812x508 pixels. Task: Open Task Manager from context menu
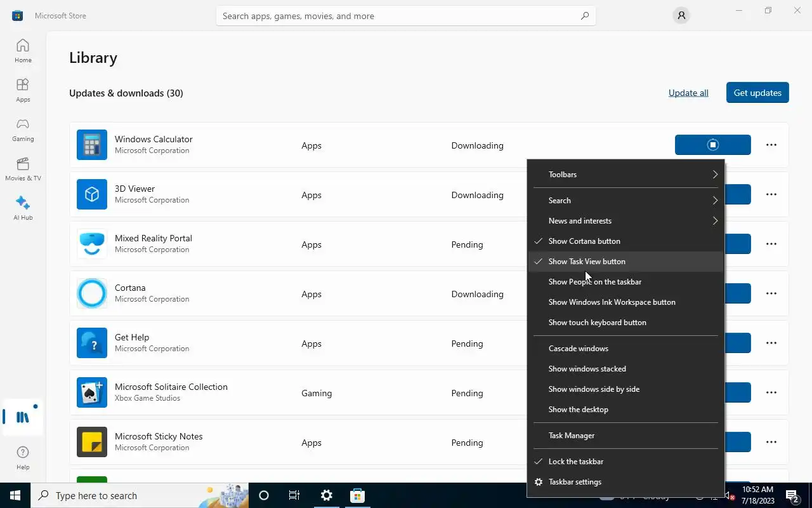pos(625,435)
